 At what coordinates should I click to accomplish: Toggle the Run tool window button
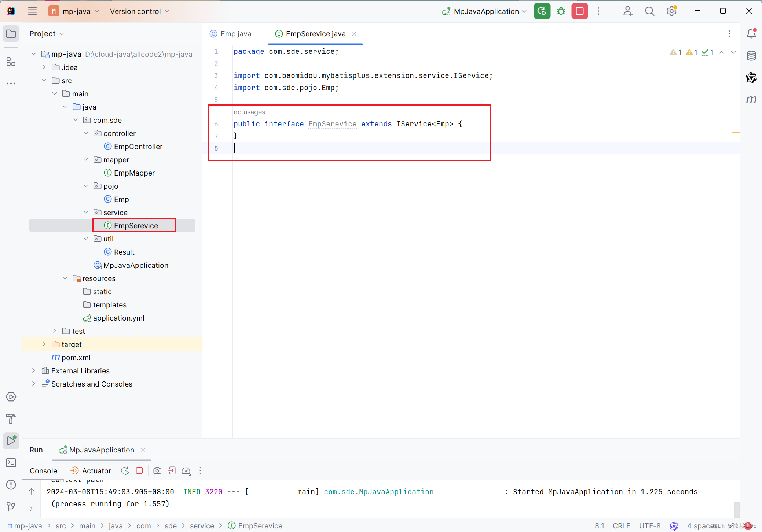click(x=11, y=441)
